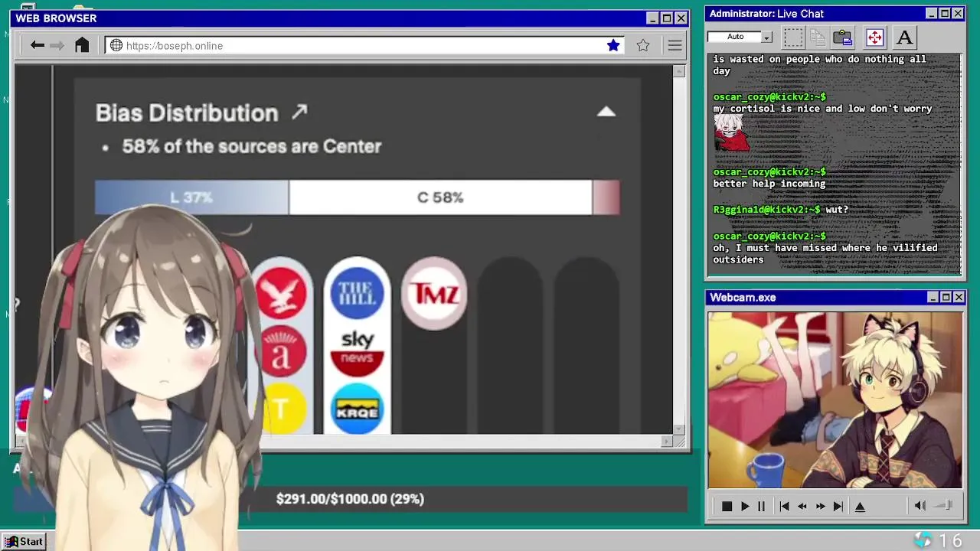Viewport: 980px width, 551px height.
Task: Click the browser forward arrow
Action: point(57,45)
